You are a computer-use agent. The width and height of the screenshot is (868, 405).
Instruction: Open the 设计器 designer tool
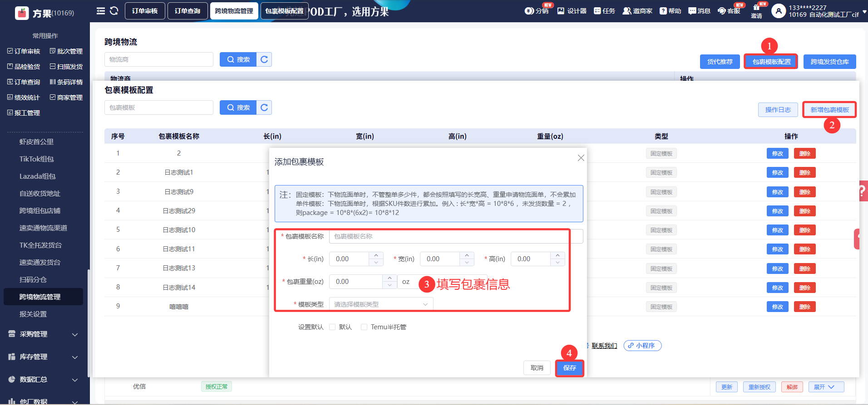click(572, 11)
